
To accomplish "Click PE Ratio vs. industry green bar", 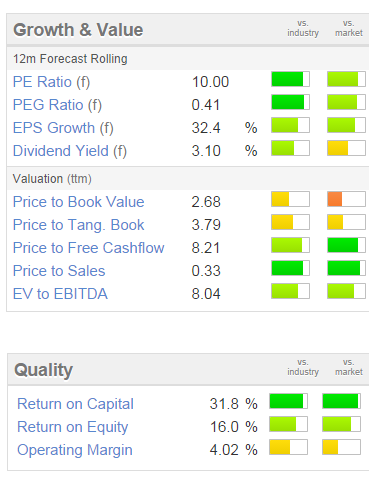I will [290, 79].
